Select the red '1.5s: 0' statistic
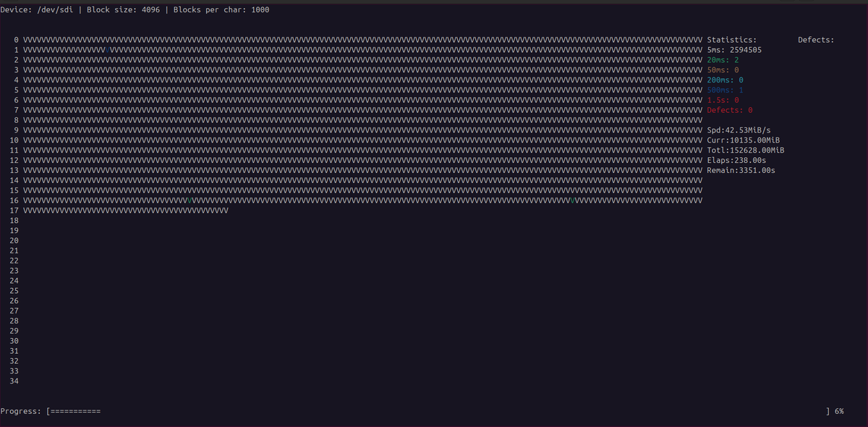This screenshot has height=427, width=868. 723,100
